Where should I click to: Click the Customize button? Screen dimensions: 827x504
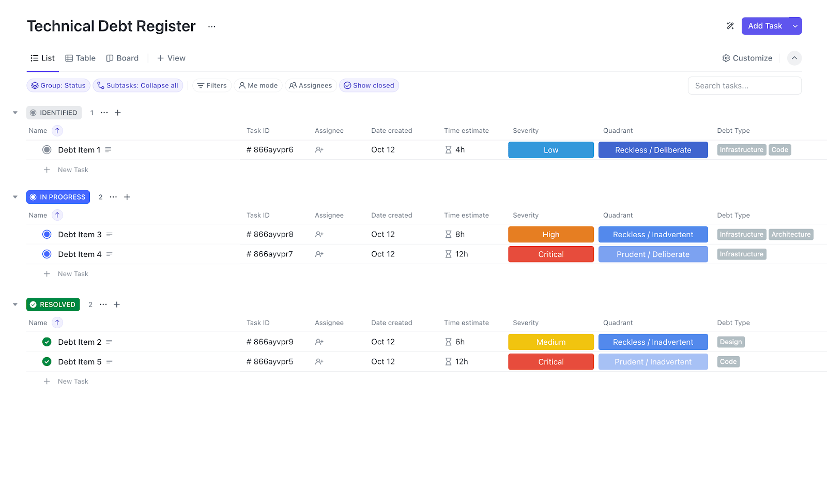pos(747,58)
